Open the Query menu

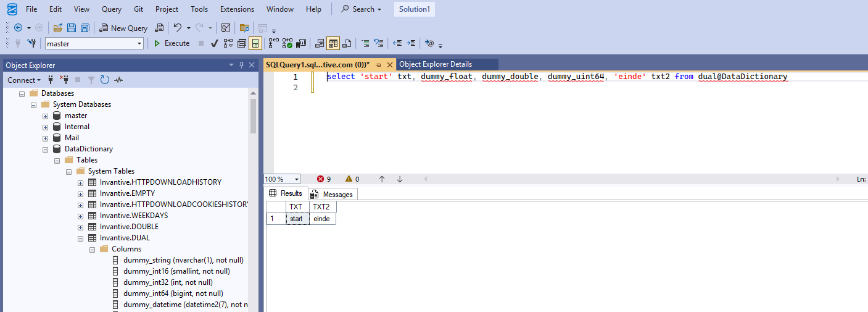tap(112, 9)
